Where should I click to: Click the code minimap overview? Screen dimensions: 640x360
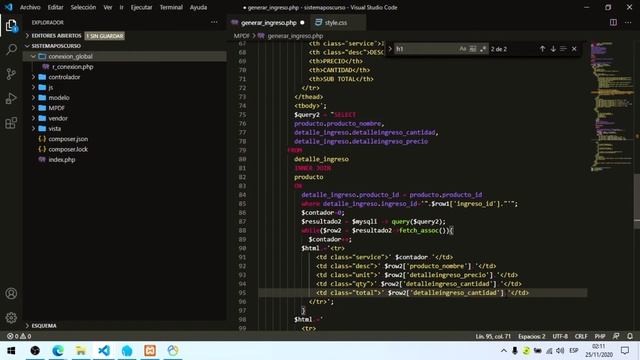point(611,106)
